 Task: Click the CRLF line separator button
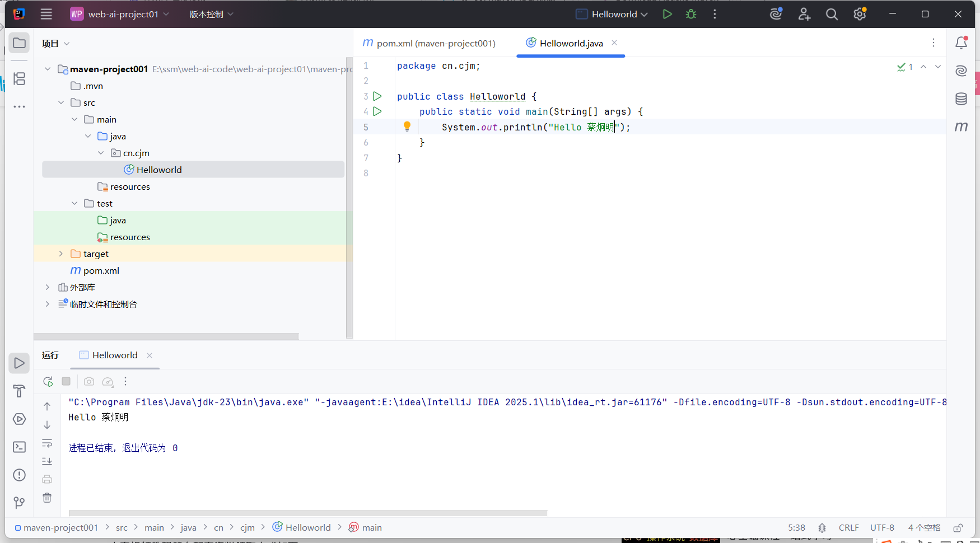click(848, 528)
